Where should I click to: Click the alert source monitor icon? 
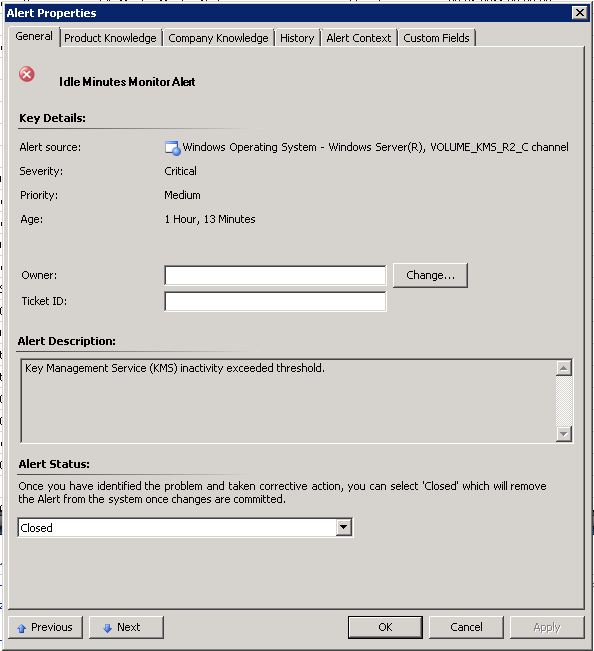(x=173, y=148)
